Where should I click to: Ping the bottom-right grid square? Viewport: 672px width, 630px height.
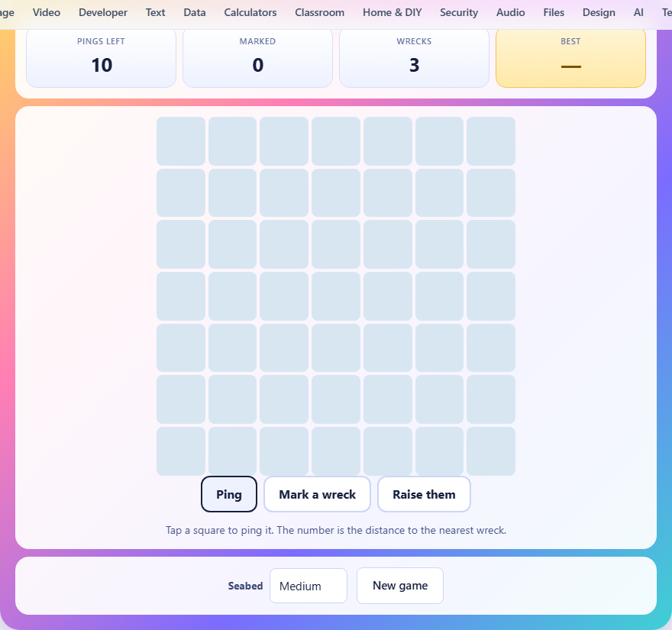point(491,451)
